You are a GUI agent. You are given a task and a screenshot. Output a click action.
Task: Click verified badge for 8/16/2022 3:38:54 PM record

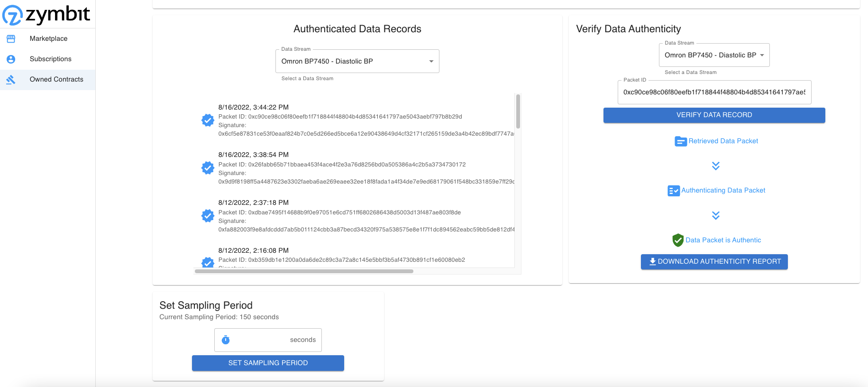pos(208,168)
